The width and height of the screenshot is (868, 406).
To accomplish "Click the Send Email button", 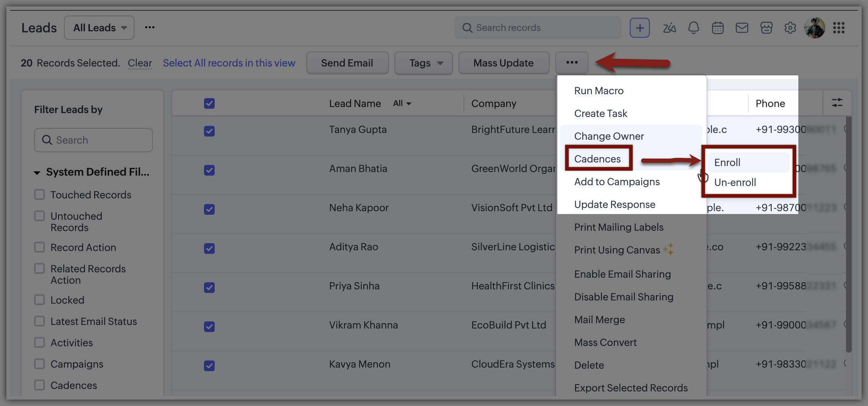I will point(347,63).
